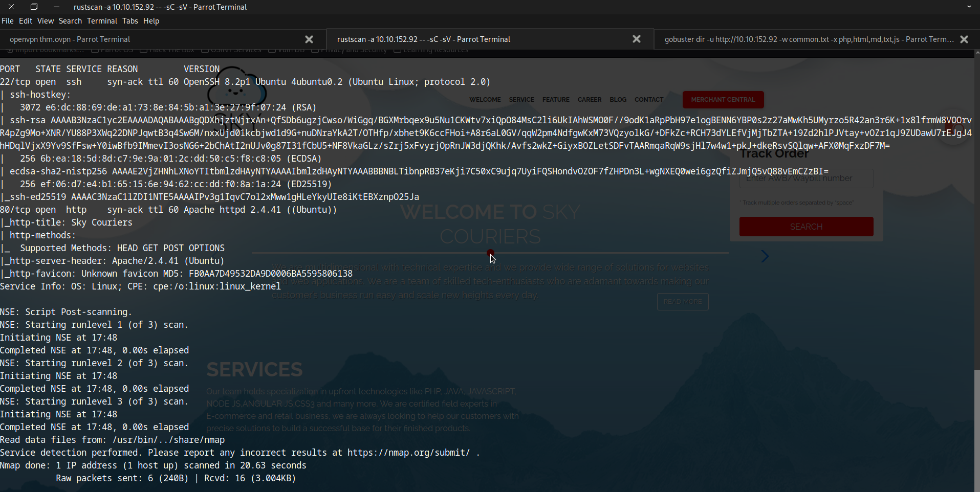Screen dimensions: 980x492
Task: Click the 'ecdsa-sha2-nistp256' key line
Action: [414, 171]
